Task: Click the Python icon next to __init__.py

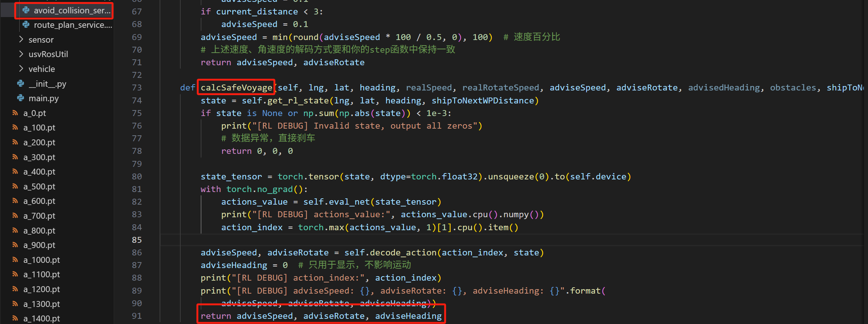Action: (21, 84)
